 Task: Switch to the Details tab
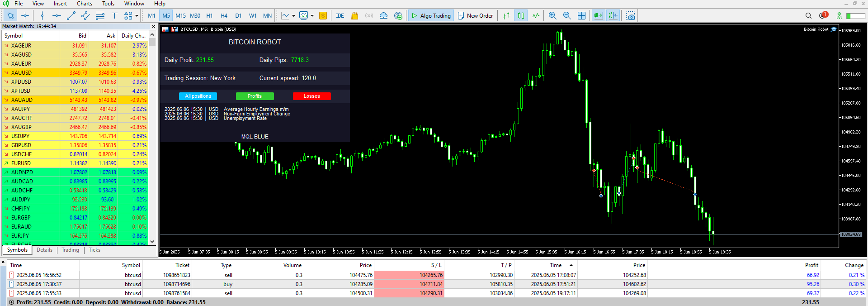click(44, 250)
